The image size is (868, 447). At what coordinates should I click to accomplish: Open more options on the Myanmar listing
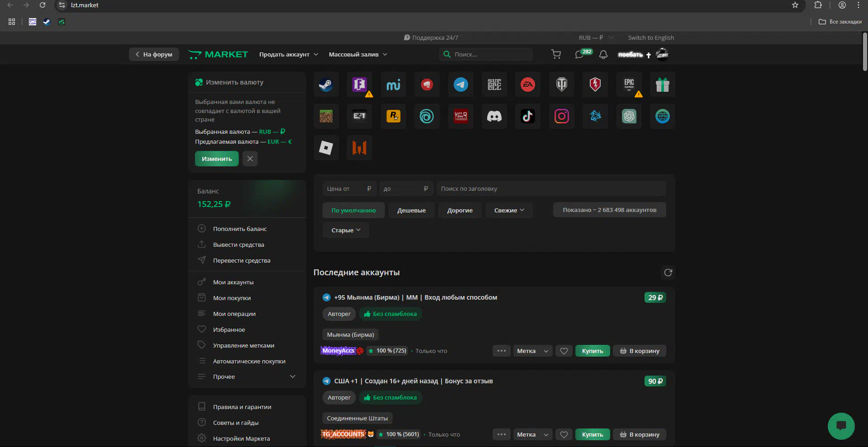pos(502,351)
